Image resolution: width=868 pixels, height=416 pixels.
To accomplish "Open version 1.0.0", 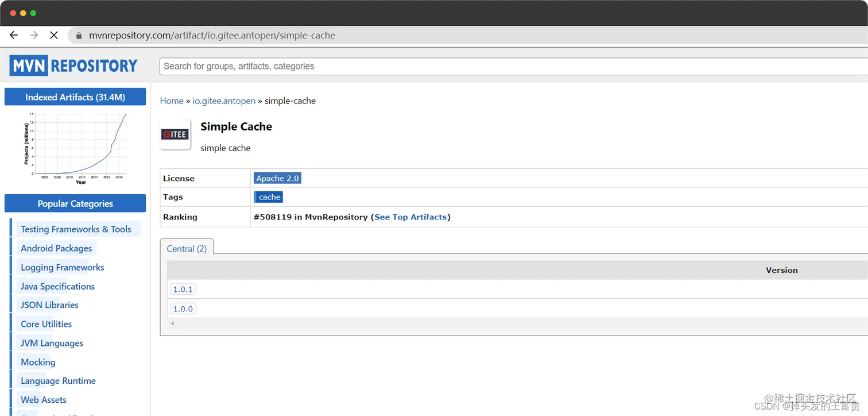I will [183, 309].
